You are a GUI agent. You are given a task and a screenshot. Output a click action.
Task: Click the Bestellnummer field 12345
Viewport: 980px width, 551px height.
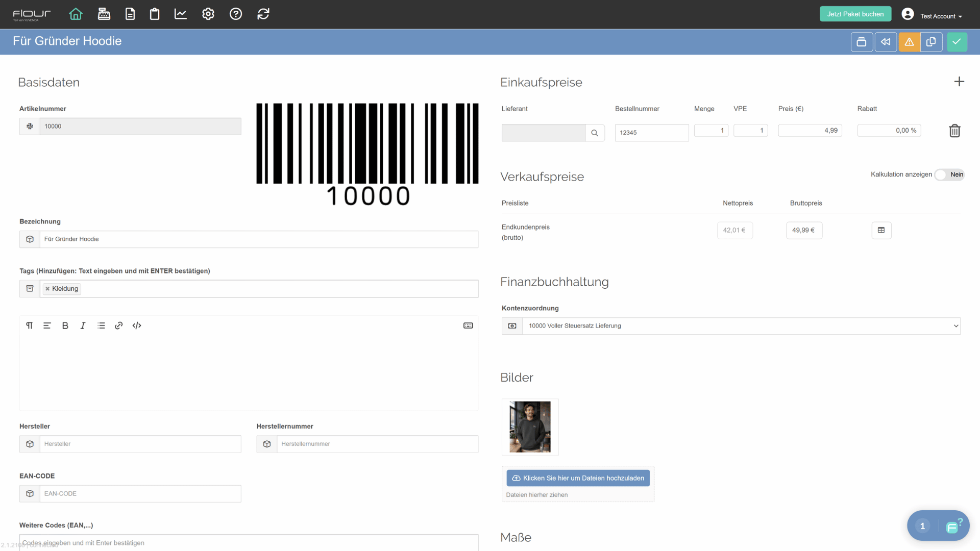652,133
